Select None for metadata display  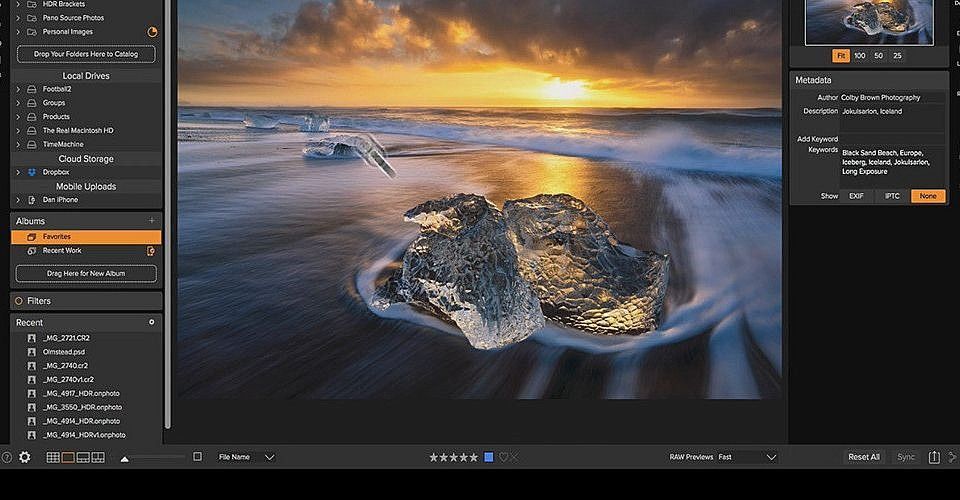(x=928, y=196)
